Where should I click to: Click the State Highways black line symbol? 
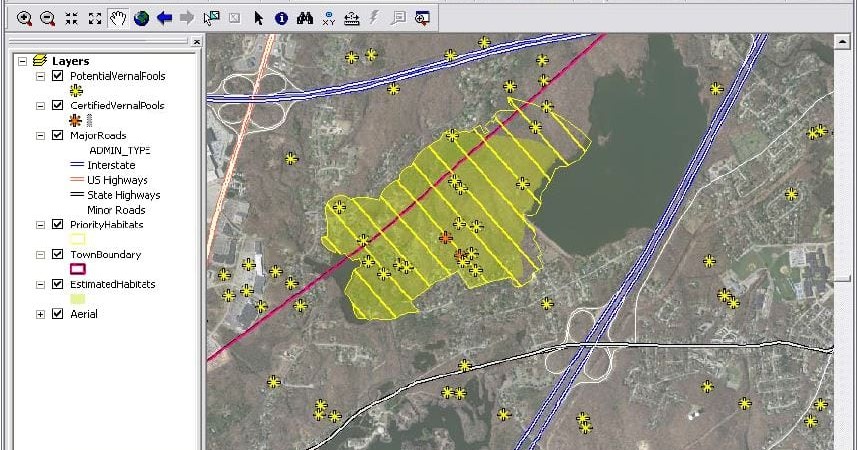(77, 195)
